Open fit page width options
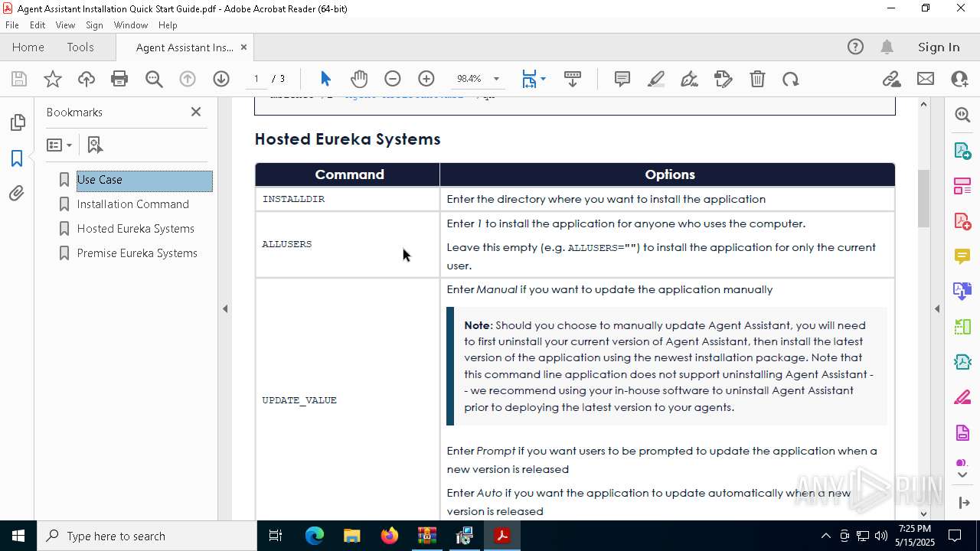The height and width of the screenshot is (551, 980). 534,79
